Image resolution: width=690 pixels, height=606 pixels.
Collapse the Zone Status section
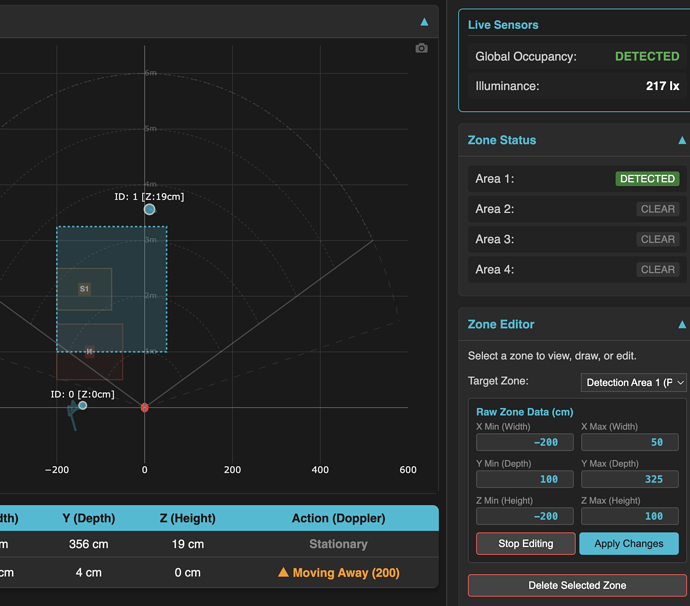682,140
